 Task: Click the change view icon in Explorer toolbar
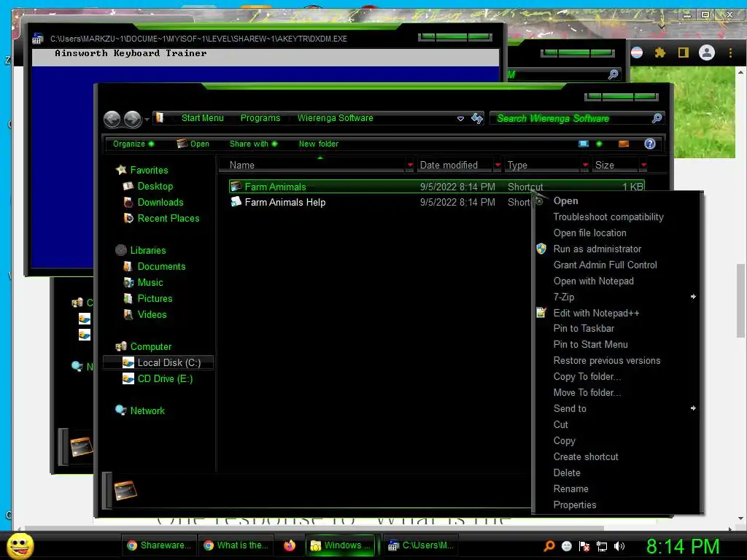pyautogui.click(x=584, y=144)
